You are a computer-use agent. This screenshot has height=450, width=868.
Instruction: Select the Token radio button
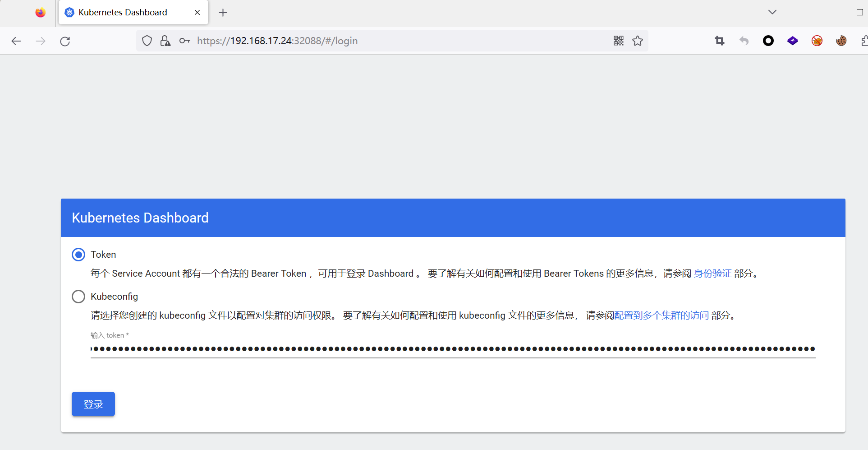pos(78,255)
